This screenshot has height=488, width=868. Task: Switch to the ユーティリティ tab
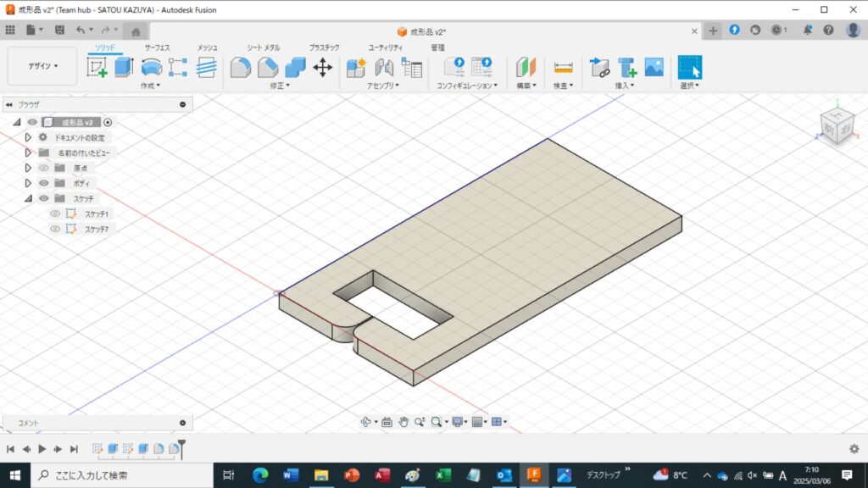coord(386,47)
